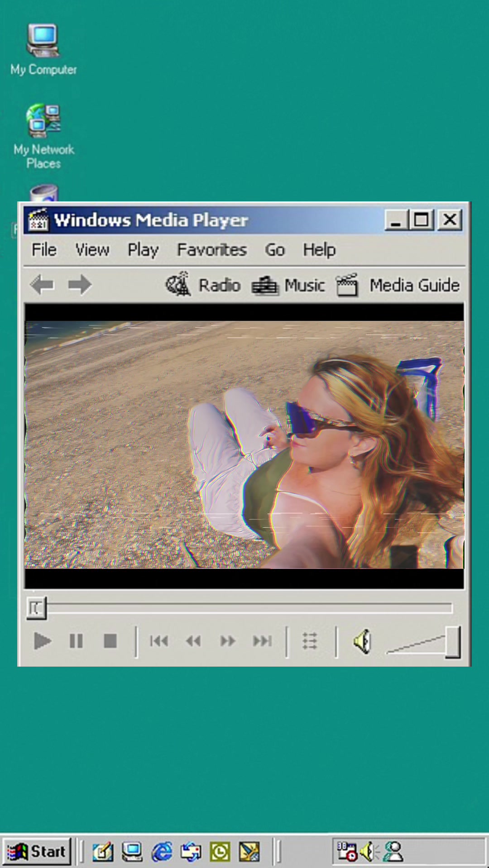Click the Forward arrow in toolbar
The image size is (489, 868).
tap(80, 285)
